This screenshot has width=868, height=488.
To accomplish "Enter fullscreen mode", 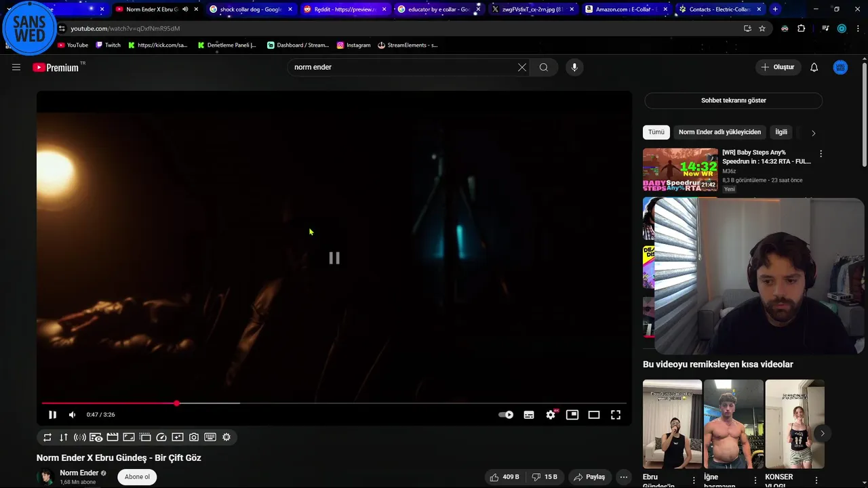I will (x=616, y=415).
